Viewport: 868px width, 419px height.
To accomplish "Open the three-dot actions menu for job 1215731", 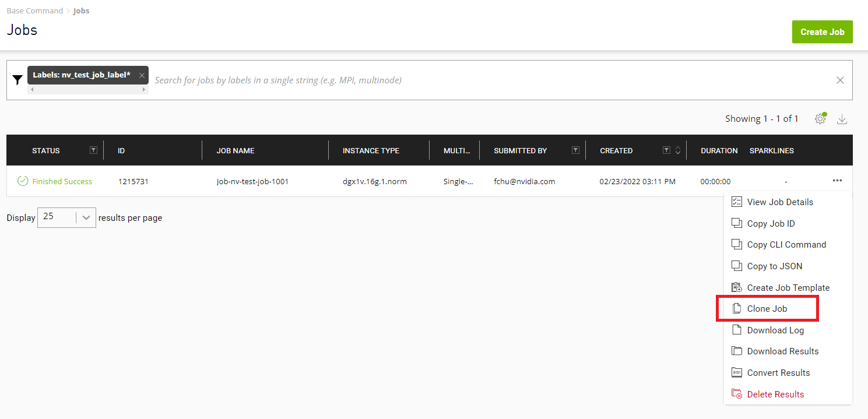I will tap(837, 181).
